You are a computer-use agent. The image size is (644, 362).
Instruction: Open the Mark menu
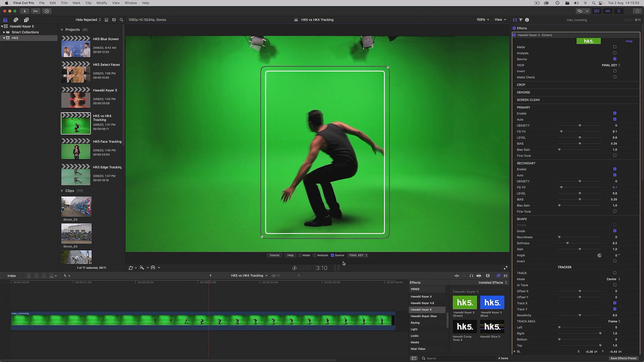pos(76,3)
